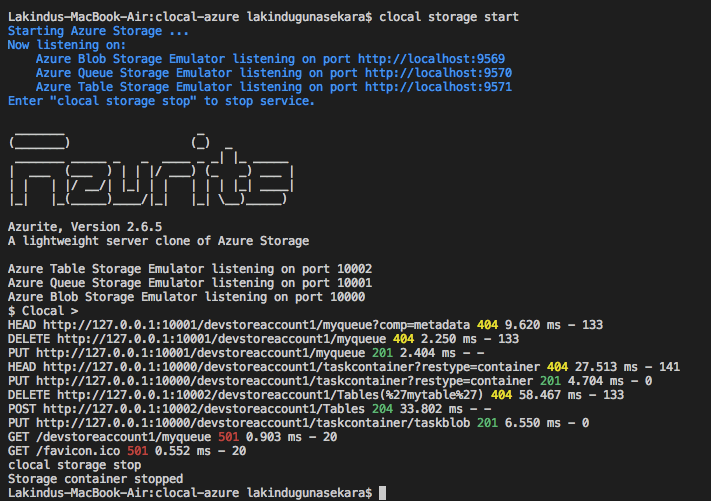Click the HEAD taskcontainer?restype=container request line
711x501 pixels.
[x=344, y=368]
